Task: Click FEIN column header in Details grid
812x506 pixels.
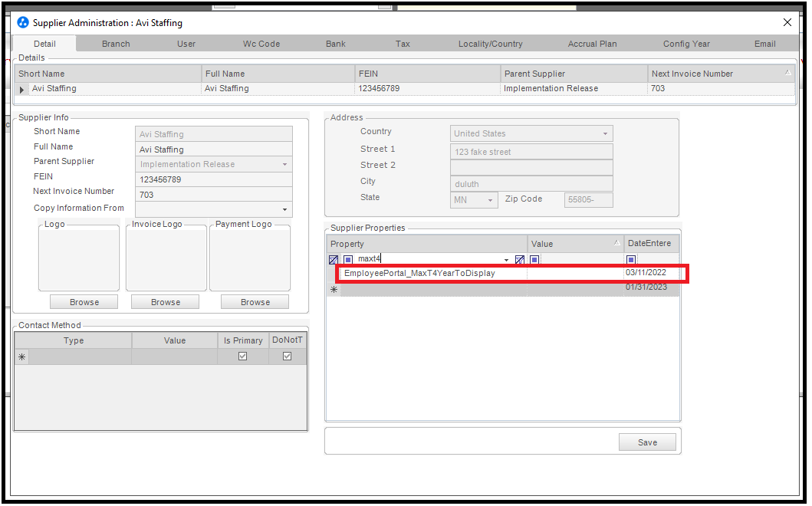Action: click(428, 74)
